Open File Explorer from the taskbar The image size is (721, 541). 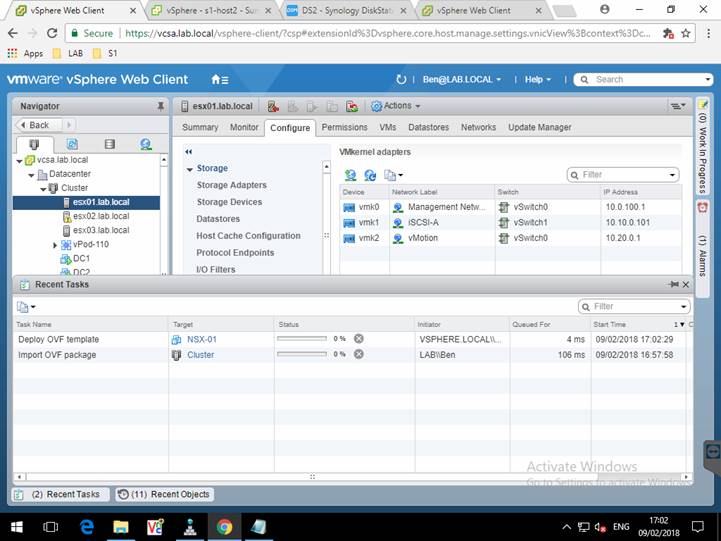[121, 527]
